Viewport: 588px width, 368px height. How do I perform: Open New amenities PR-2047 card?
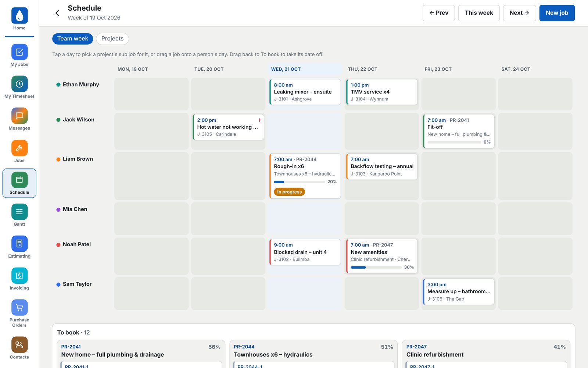382,256
